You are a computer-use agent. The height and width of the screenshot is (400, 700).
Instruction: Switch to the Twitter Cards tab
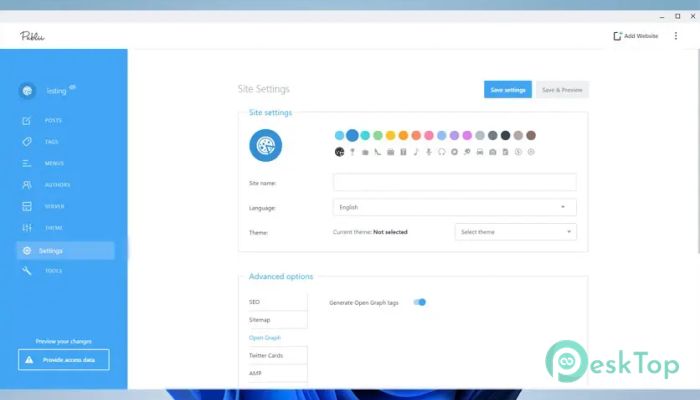278,356
